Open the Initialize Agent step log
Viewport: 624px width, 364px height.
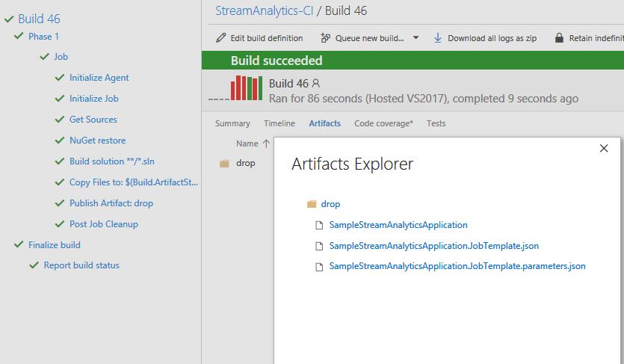tap(99, 78)
